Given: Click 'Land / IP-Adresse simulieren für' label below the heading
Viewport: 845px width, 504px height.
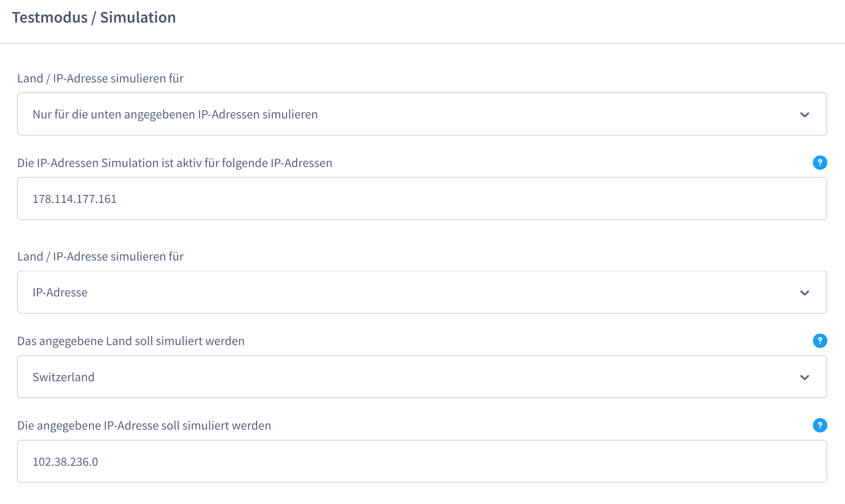Looking at the screenshot, I should click(100, 79).
